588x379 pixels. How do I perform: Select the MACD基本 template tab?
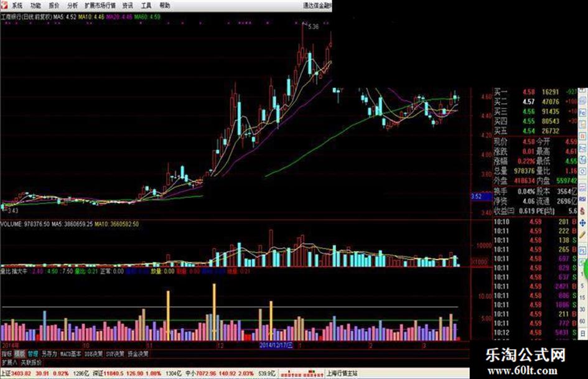point(70,353)
